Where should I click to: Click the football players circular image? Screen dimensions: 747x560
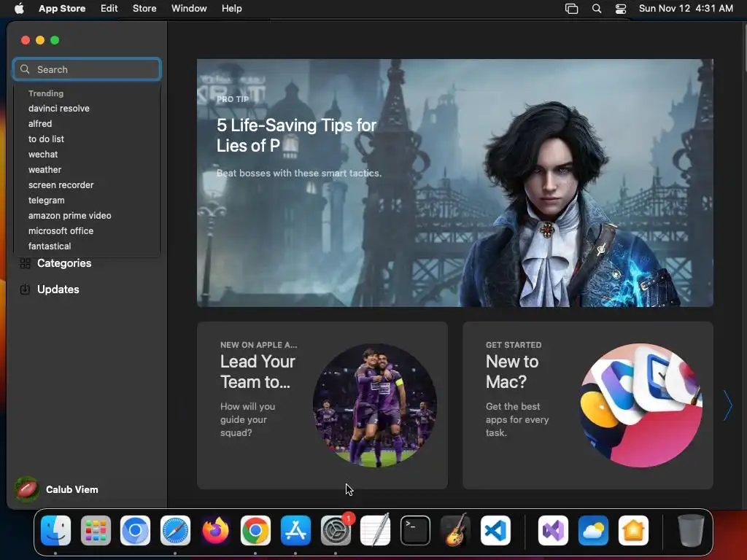coord(374,405)
